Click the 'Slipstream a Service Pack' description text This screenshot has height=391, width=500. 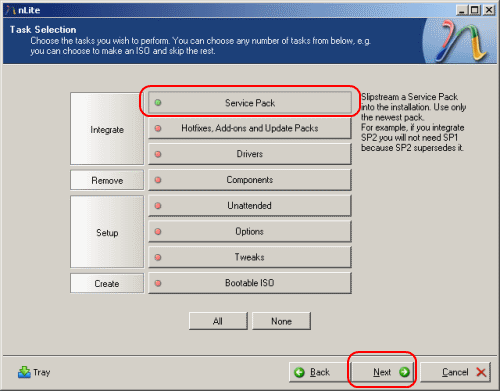click(413, 122)
